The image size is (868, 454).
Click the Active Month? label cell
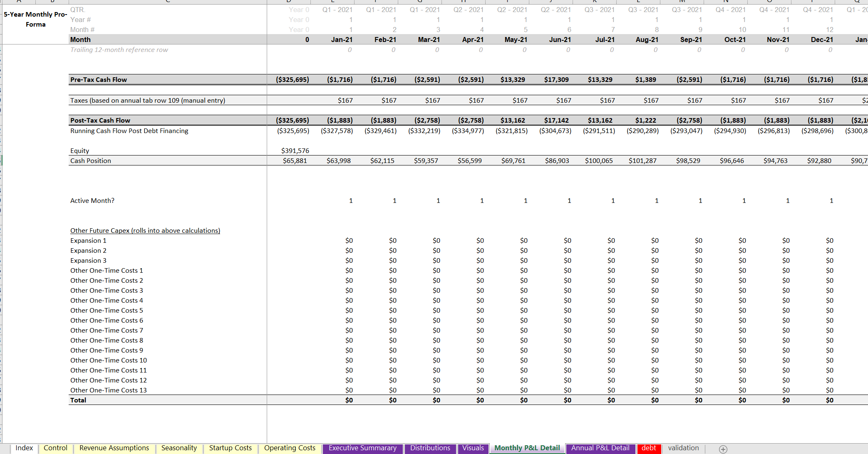point(92,200)
